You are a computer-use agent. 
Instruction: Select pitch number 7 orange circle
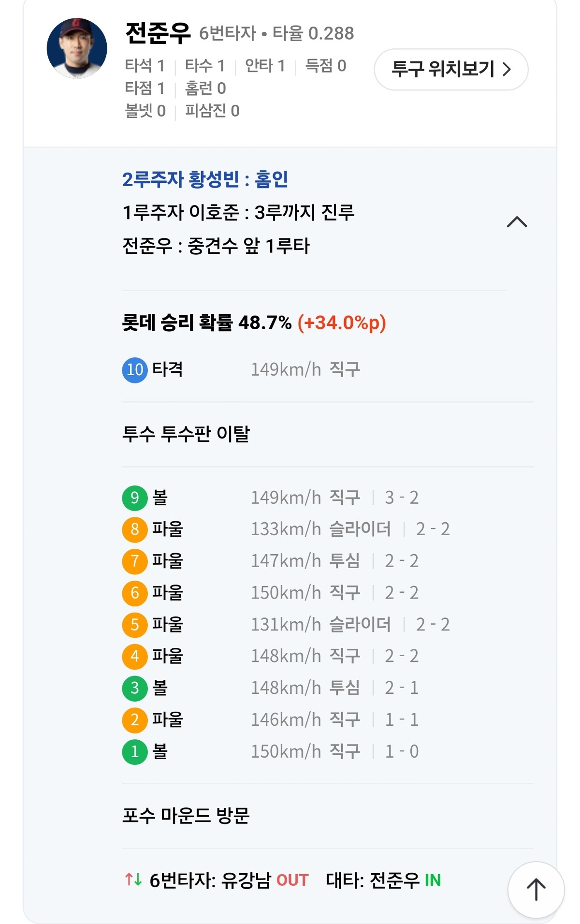(x=134, y=561)
